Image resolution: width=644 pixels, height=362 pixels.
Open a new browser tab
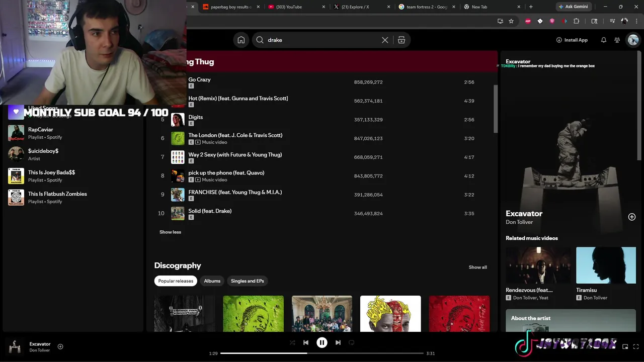click(531, 7)
